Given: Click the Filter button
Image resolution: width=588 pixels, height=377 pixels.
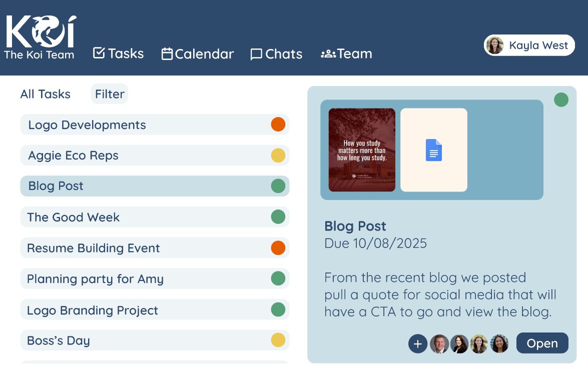Looking at the screenshot, I should 110,94.
